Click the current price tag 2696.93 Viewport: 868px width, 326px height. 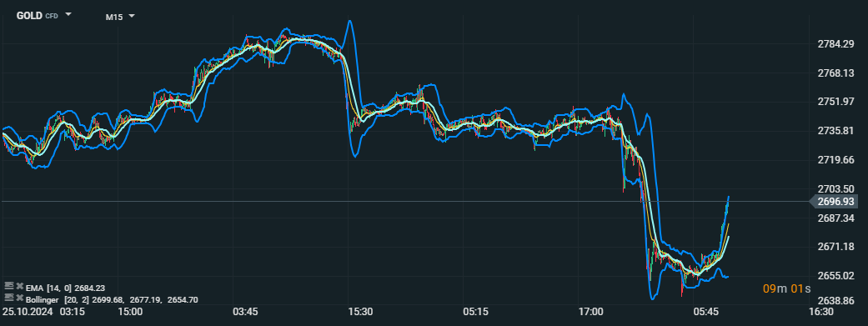click(x=835, y=202)
